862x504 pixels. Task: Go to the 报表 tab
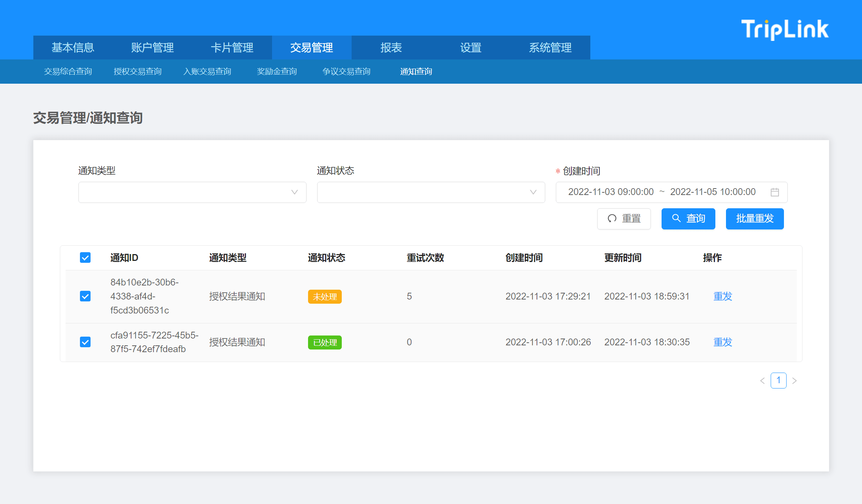tap(391, 48)
